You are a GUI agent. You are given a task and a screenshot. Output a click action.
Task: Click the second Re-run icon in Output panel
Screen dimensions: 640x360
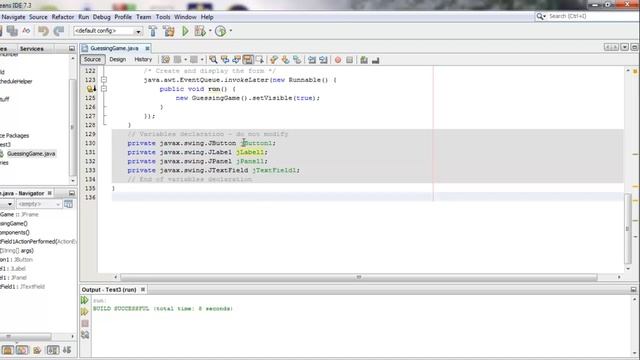(x=84, y=312)
